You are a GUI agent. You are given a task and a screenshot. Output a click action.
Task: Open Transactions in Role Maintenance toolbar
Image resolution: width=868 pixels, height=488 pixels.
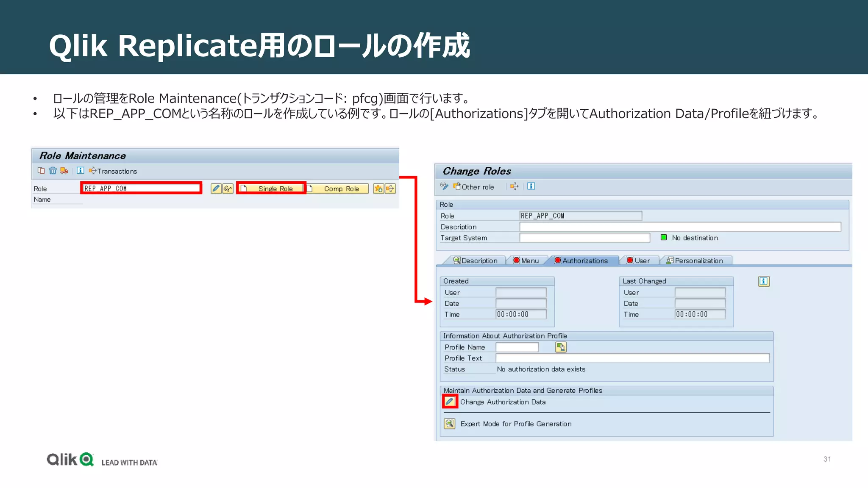(x=113, y=171)
